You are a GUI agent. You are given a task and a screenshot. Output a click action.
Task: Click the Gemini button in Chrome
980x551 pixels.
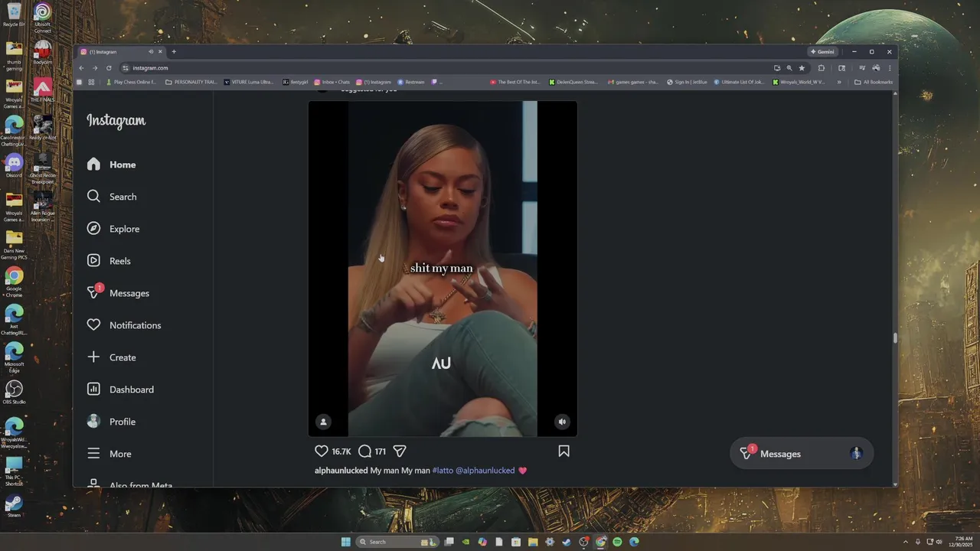click(822, 52)
